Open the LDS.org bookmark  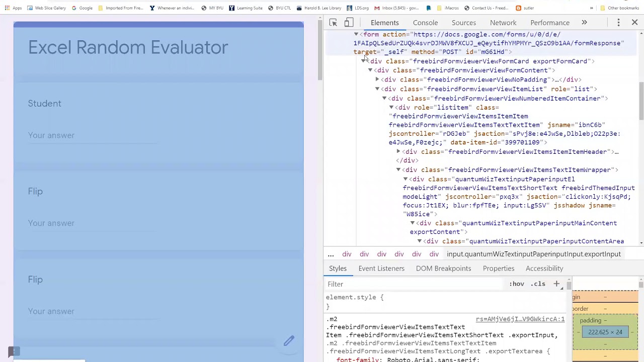coord(358,8)
